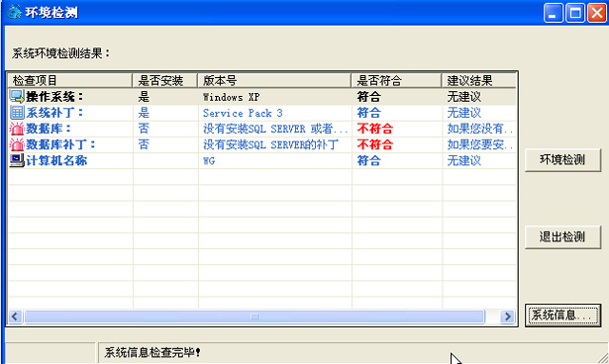Viewport: 609px width, 364px height.
Task: Click the 是否符合 column header
Action: (396, 80)
